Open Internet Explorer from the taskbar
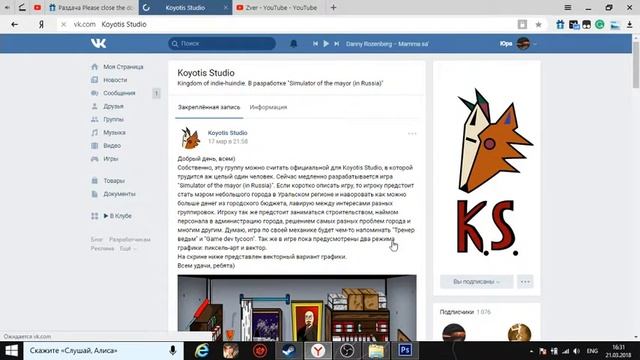Image resolution: width=640 pixels, height=360 pixels. coord(202,351)
